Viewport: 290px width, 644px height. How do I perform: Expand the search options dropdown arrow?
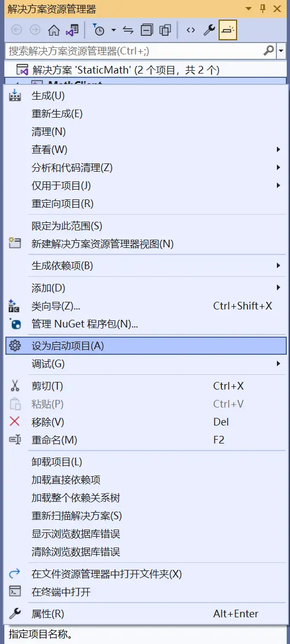(x=281, y=51)
